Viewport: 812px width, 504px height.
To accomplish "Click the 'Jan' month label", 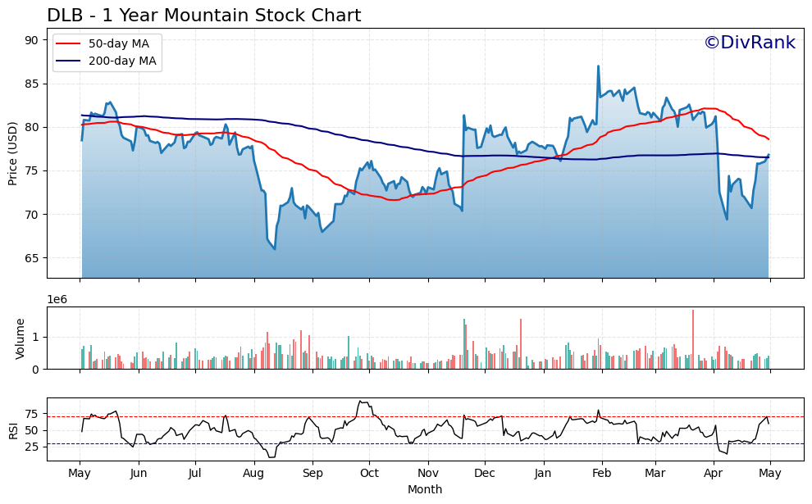I will [543, 473].
